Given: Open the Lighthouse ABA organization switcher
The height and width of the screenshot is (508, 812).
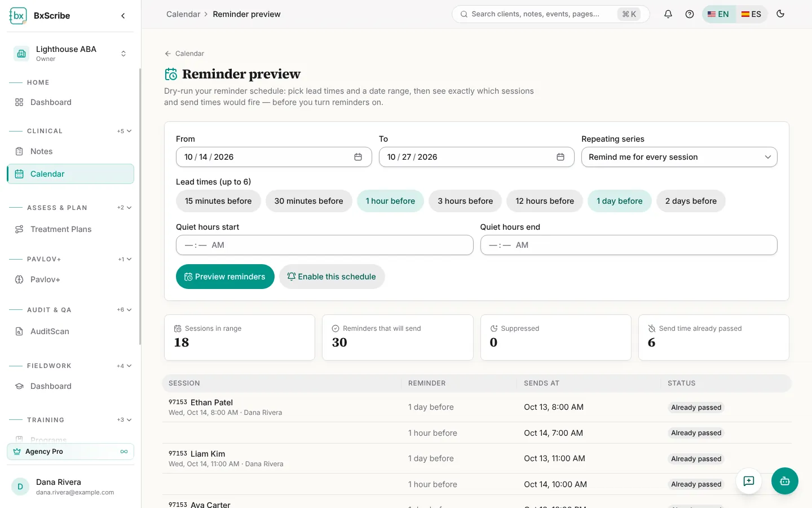Looking at the screenshot, I should point(70,54).
